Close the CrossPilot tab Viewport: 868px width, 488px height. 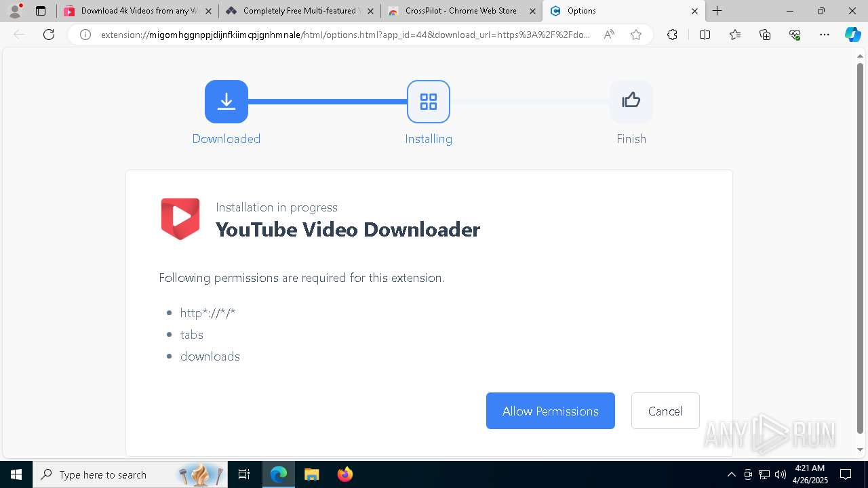point(532,11)
